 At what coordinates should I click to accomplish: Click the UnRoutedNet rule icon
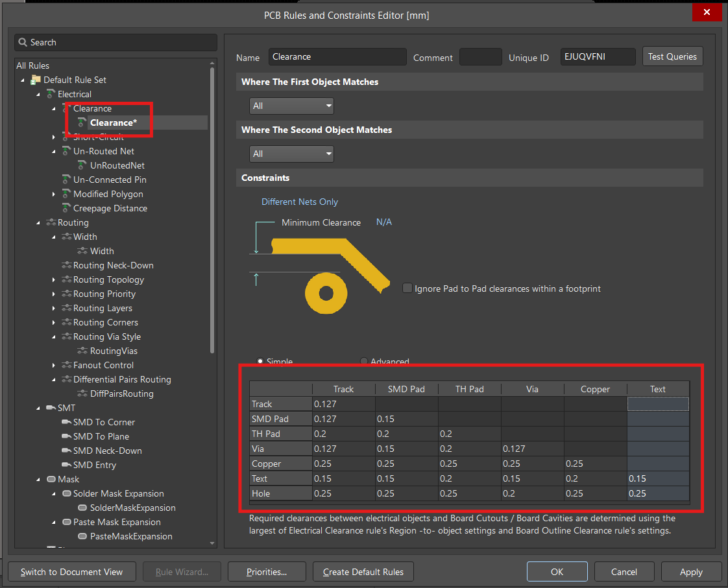pyautogui.click(x=82, y=165)
